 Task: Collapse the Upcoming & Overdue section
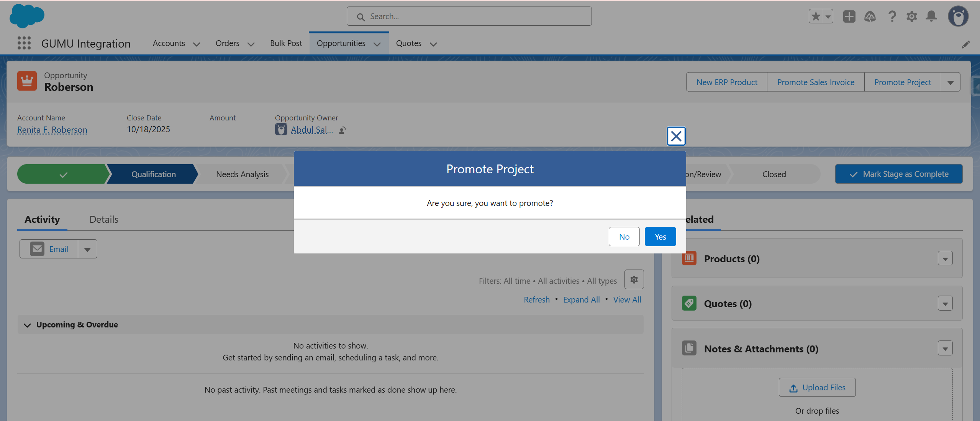[x=27, y=325]
